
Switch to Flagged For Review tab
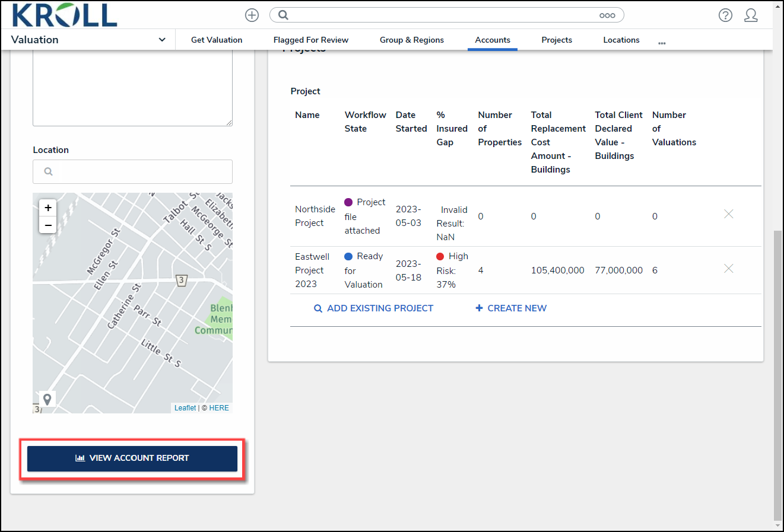(311, 40)
